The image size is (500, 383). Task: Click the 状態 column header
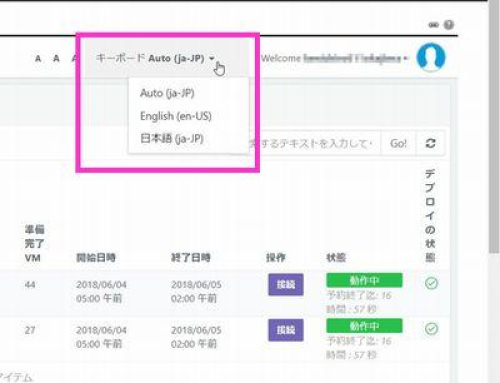336,258
